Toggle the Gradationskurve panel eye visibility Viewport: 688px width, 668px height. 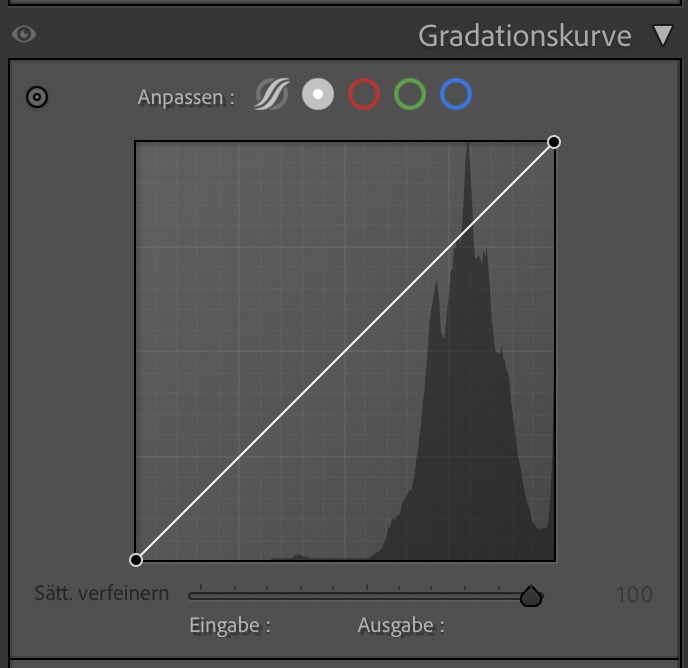pos(23,35)
